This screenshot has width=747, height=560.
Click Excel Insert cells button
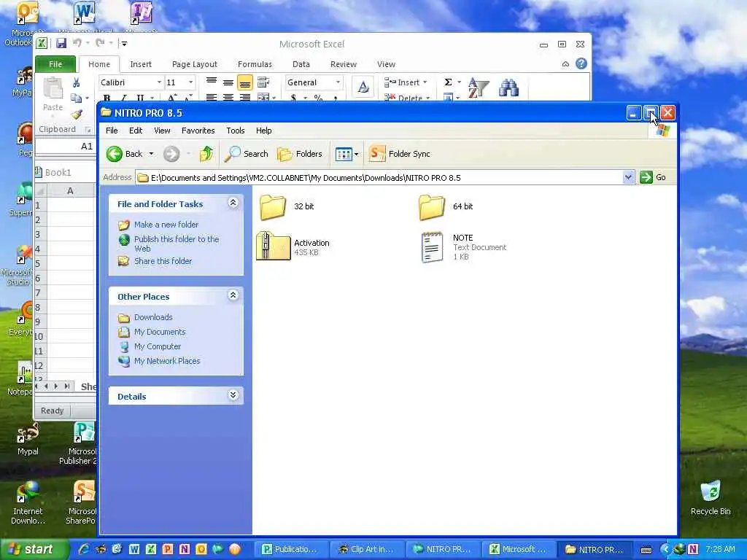click(404, 82)
